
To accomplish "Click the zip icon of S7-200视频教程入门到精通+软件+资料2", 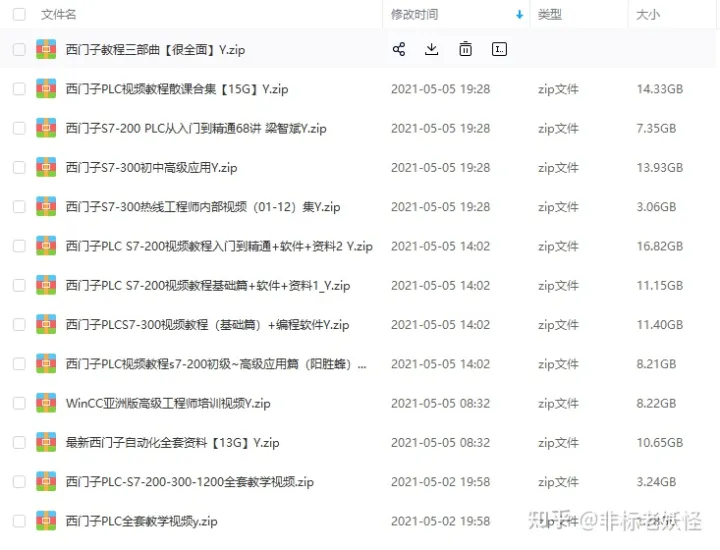I will coord(46,246).
